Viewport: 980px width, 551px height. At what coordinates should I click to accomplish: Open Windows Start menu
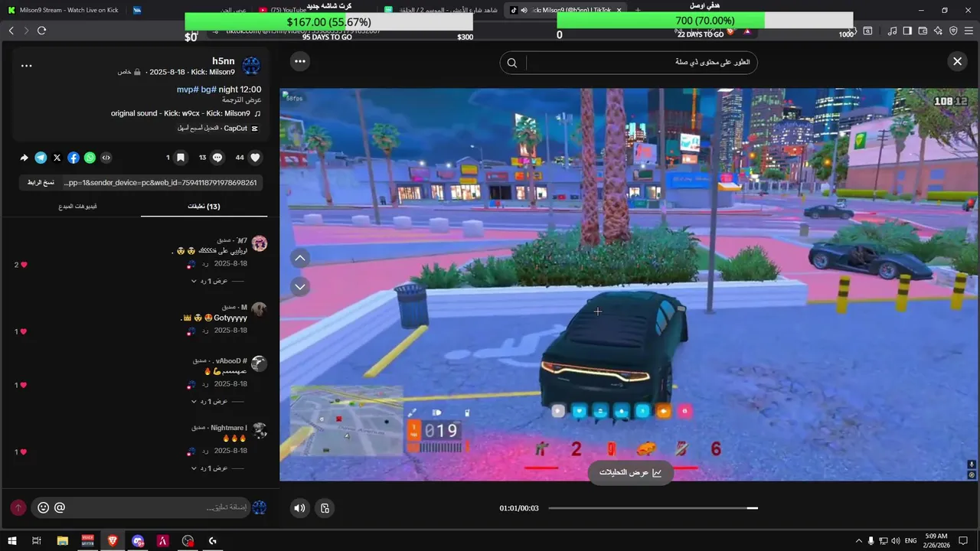[11, 540]
